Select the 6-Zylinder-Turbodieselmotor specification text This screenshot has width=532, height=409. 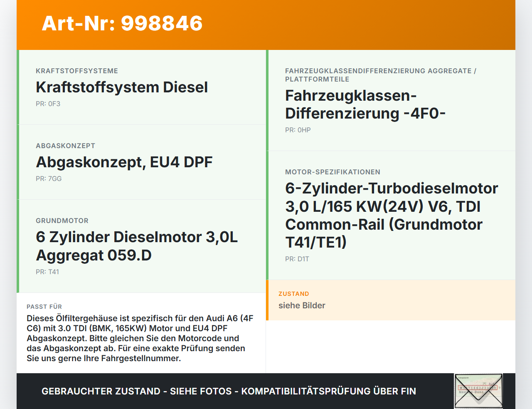pos(392,215)
